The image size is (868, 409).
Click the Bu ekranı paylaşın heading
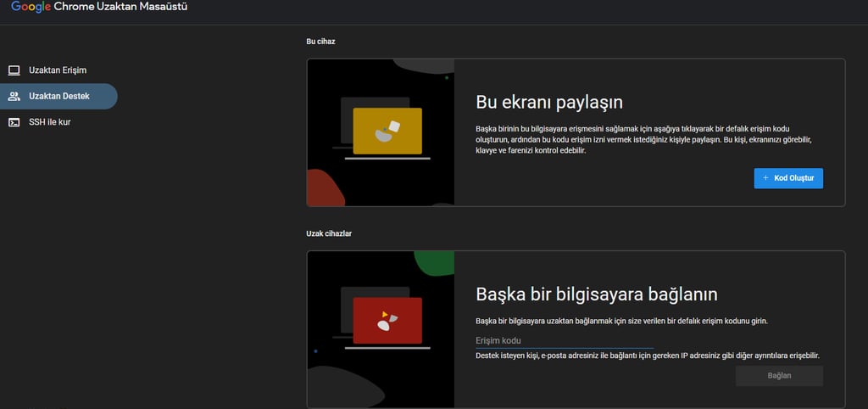click(549, 103)
